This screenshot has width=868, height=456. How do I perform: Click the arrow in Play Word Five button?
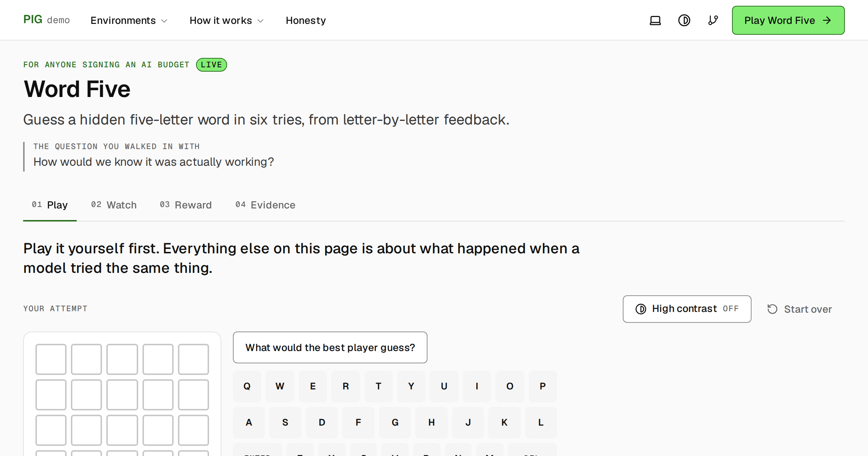[x=827, y=20]
